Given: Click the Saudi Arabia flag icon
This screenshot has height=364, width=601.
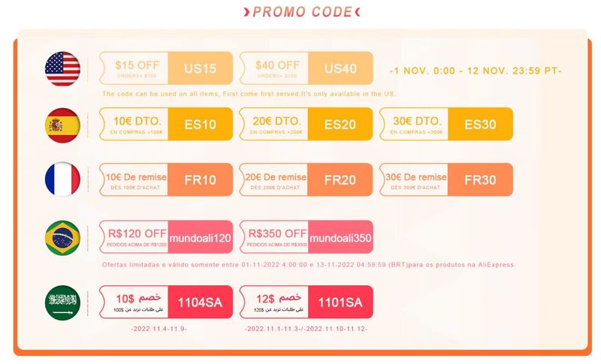Looking at the screenshot, I should coord(62,302).
